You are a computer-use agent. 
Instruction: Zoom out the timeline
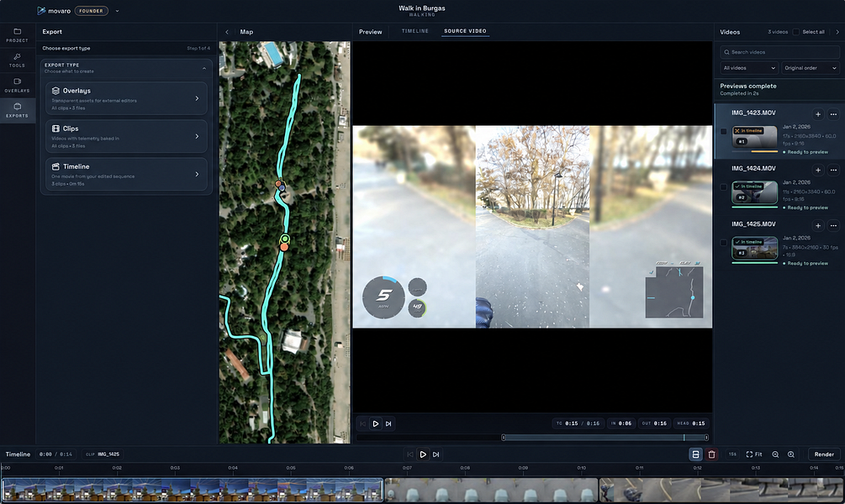[775, 454]
